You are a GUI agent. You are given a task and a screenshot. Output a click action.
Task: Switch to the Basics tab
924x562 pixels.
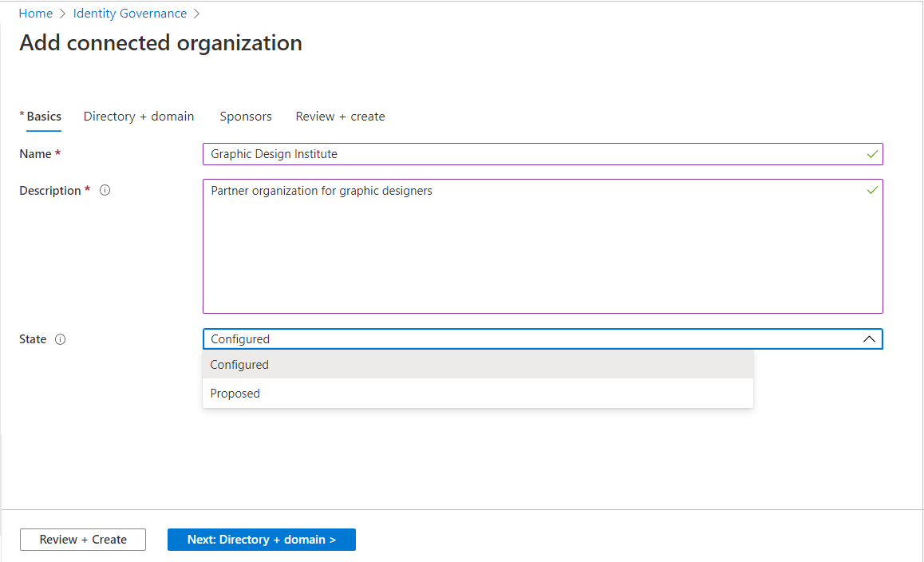[44, 117]
